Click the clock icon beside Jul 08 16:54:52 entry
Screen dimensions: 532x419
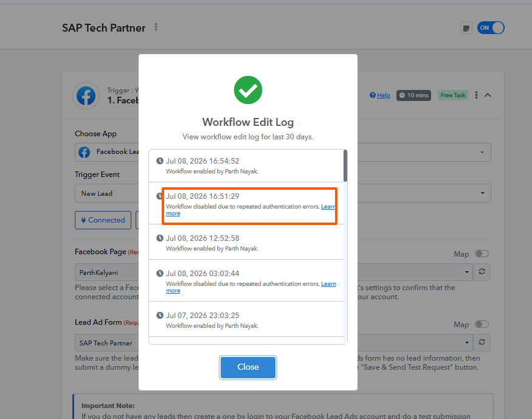coord(159,161)
